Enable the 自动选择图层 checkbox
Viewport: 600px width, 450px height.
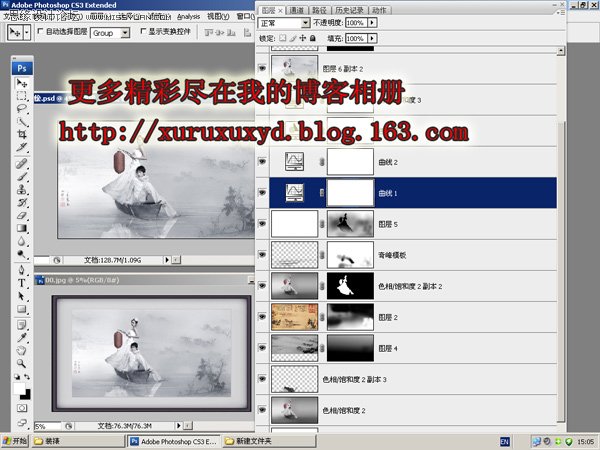[x=40, y=31]
